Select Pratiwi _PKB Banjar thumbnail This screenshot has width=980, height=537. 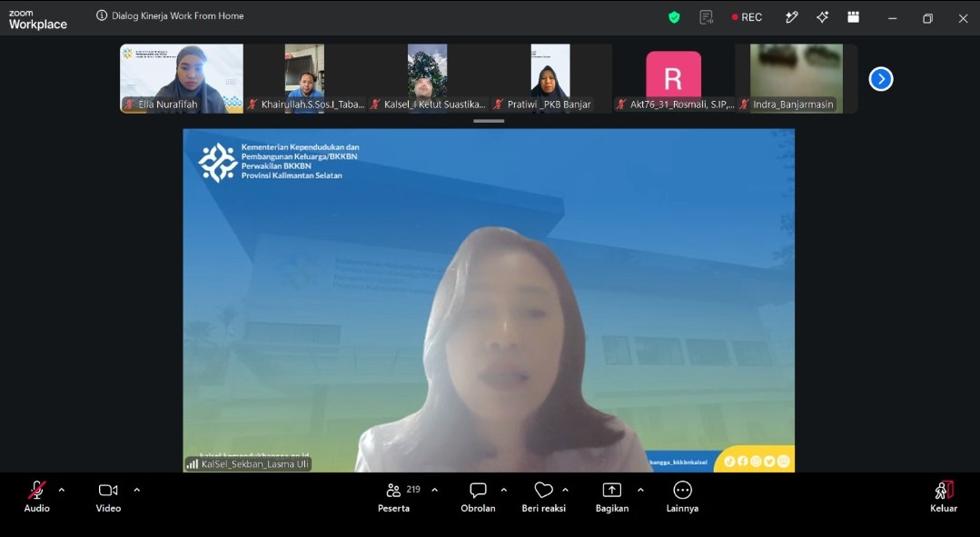tap(550, 78)
